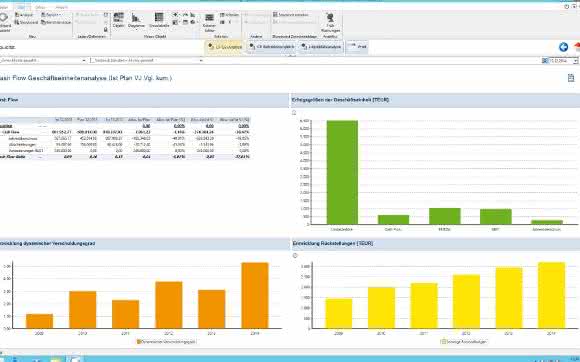The height and width of the screenshot is (362, 580).
Task: Open the Liquiditätsanalyse storyboard button
Action: pyautogui.click(x=321, y=47)
